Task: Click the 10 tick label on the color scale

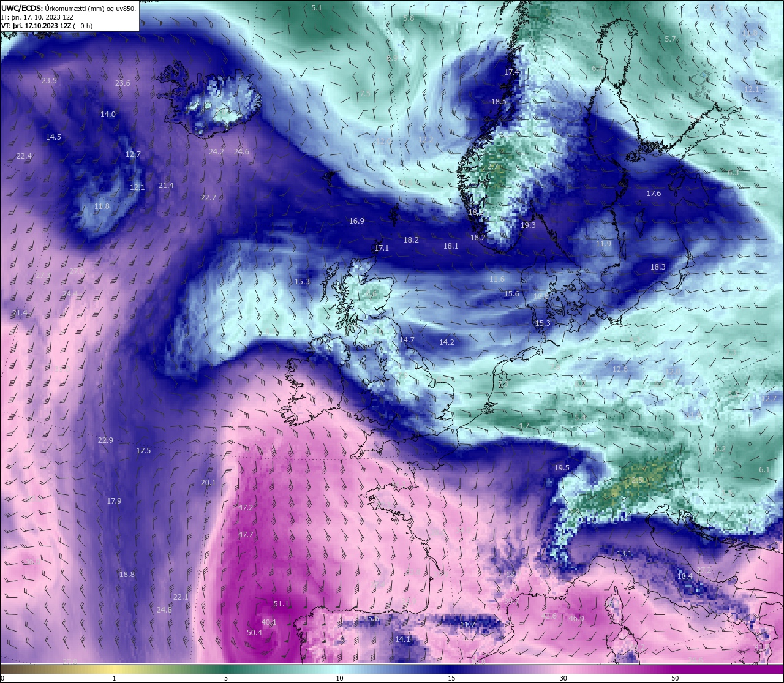Action: pyautogui.click(x=339, y=678)
